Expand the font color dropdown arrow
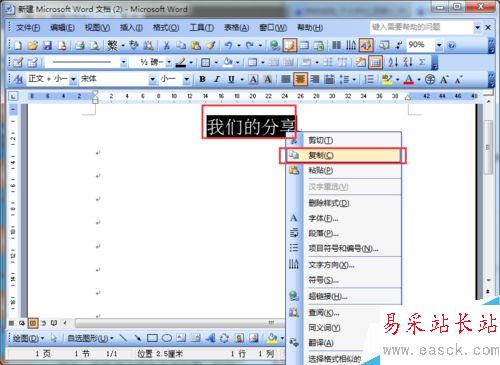This screenshot has height=365, width=500. tap(419, 79)
